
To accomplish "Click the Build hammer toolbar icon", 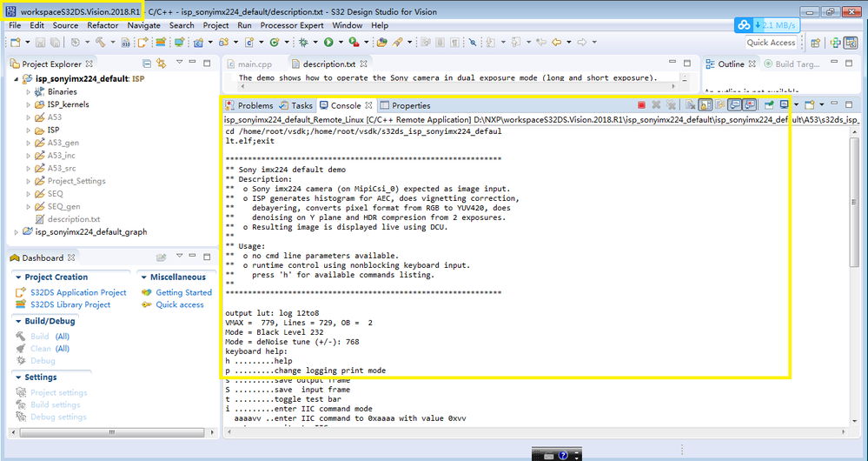I will coord(100,42).
